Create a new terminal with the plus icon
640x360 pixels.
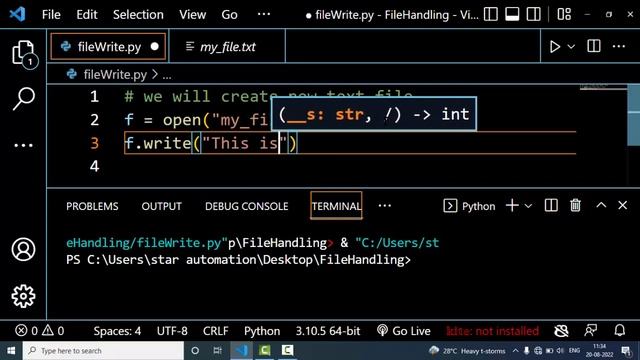point(512,205)
